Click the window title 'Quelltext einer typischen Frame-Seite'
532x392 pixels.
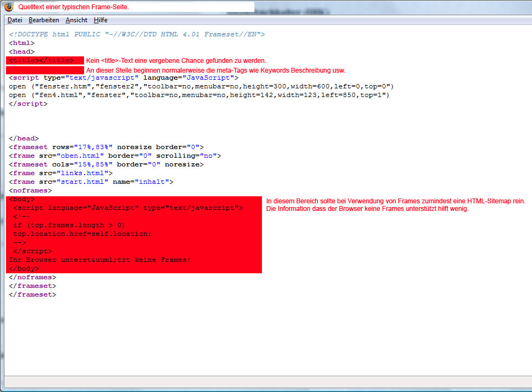(x=74, y=7)
